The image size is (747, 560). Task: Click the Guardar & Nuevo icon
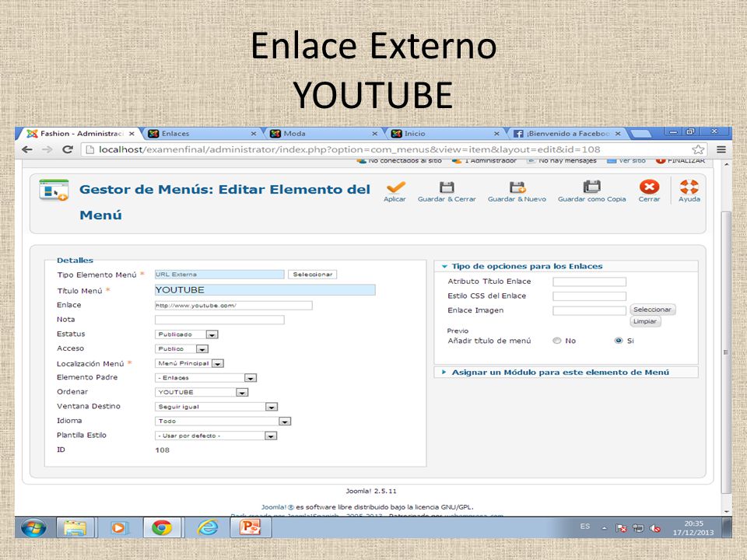point(517,187)
